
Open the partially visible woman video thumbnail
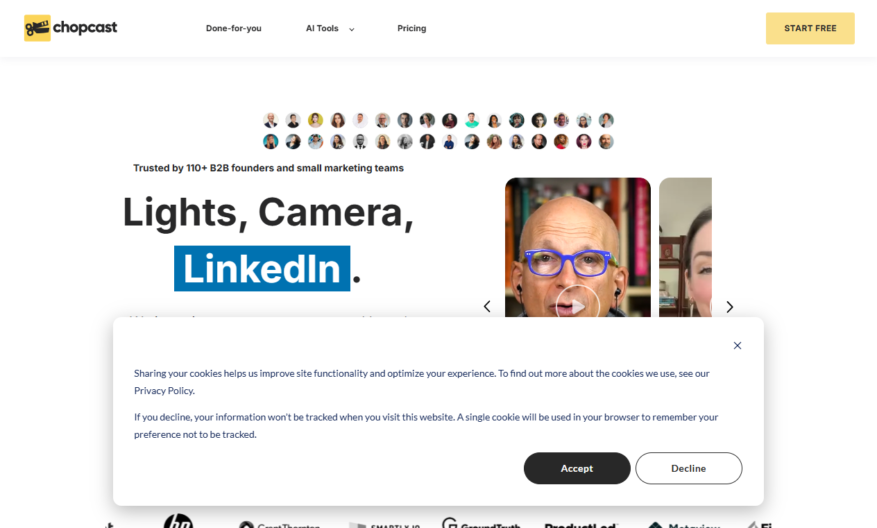685,247
